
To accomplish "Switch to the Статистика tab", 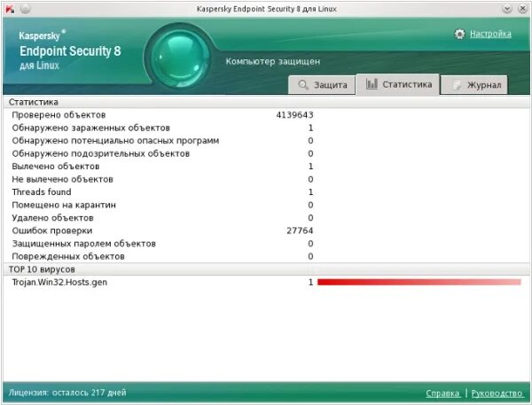I will click(x=397, y=84).
